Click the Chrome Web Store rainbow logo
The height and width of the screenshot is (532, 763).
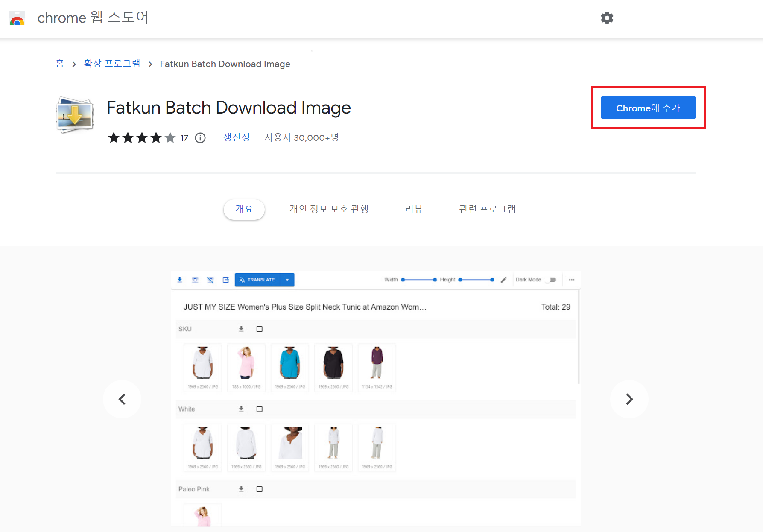point(17,18)
